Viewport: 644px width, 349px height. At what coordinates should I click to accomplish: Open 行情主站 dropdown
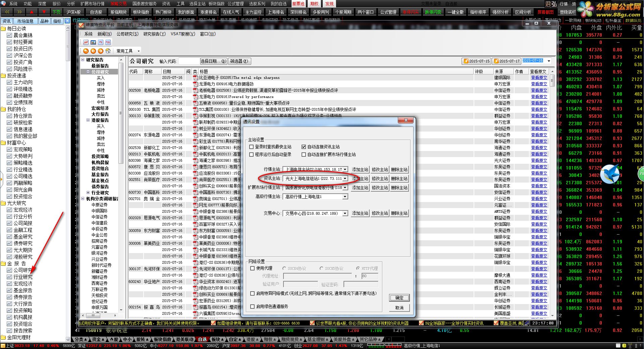click(345, 169)
